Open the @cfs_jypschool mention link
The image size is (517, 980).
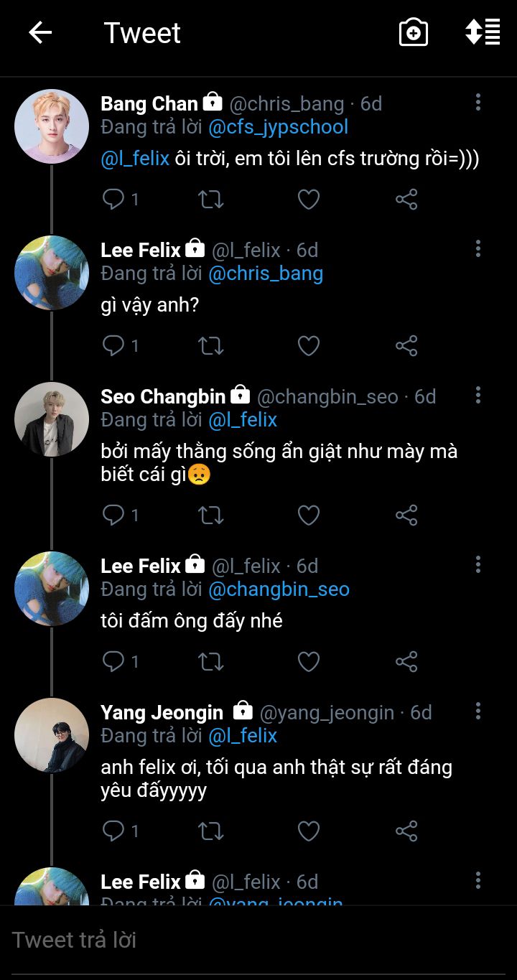278,127
